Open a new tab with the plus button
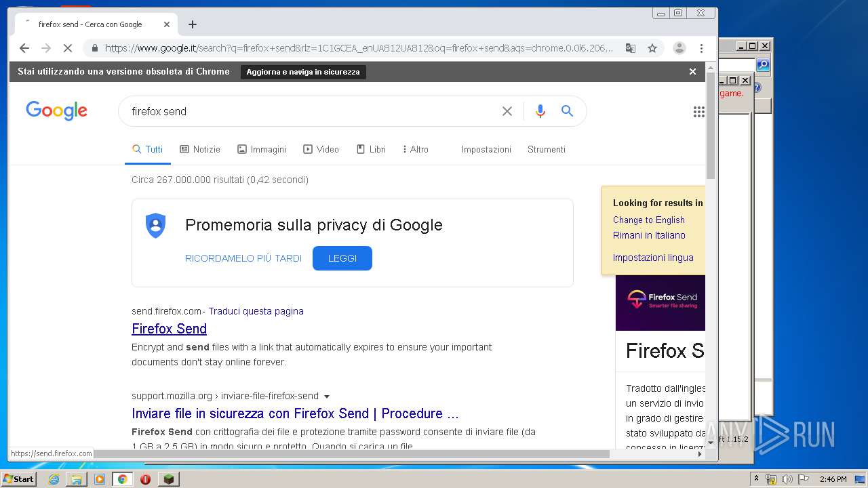 193,24
